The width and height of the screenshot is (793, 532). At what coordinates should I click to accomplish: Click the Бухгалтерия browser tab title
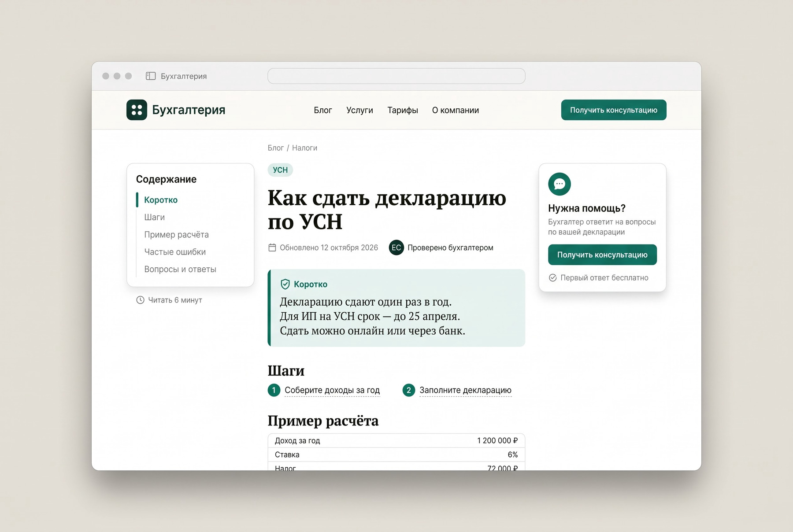pyautogui.click(x=184, y=76)
